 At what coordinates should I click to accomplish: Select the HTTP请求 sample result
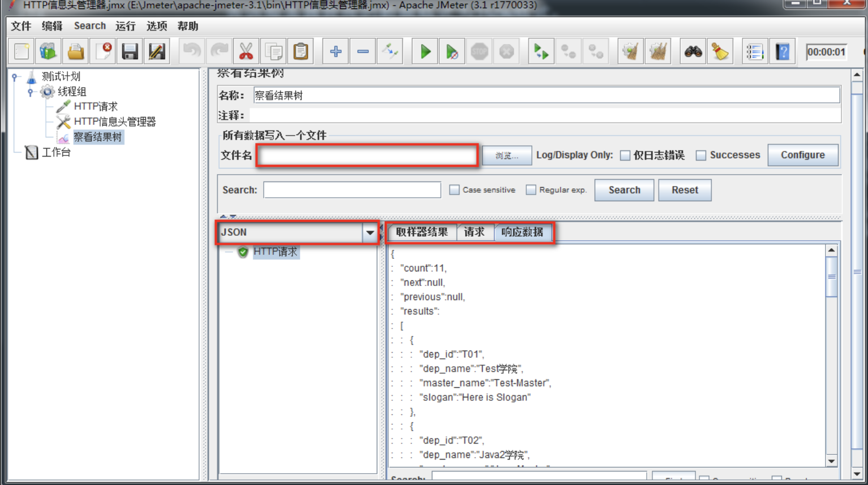pyautogui.click(x=275, y=252)
